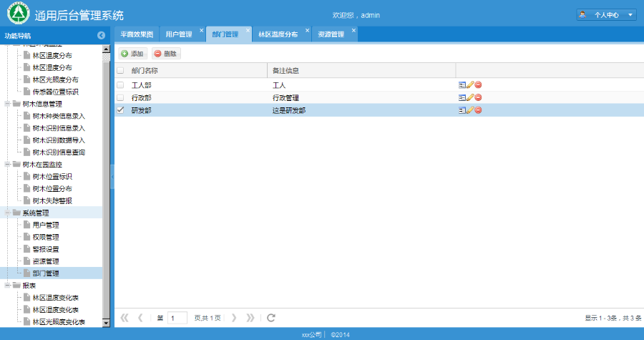Click the sidebar vertical scrollbar thumb

click(x=106, y=189)
